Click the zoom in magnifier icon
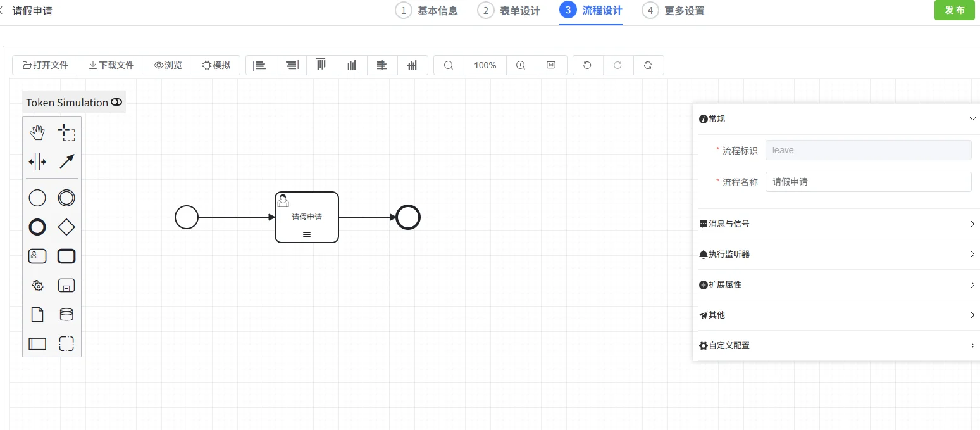 (521, 65)
